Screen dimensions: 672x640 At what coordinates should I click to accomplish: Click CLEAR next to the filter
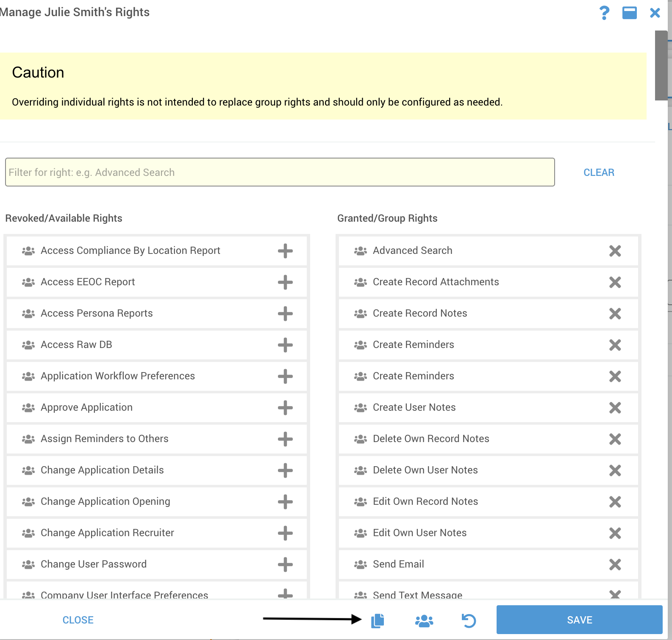click(x=599, y=173)
